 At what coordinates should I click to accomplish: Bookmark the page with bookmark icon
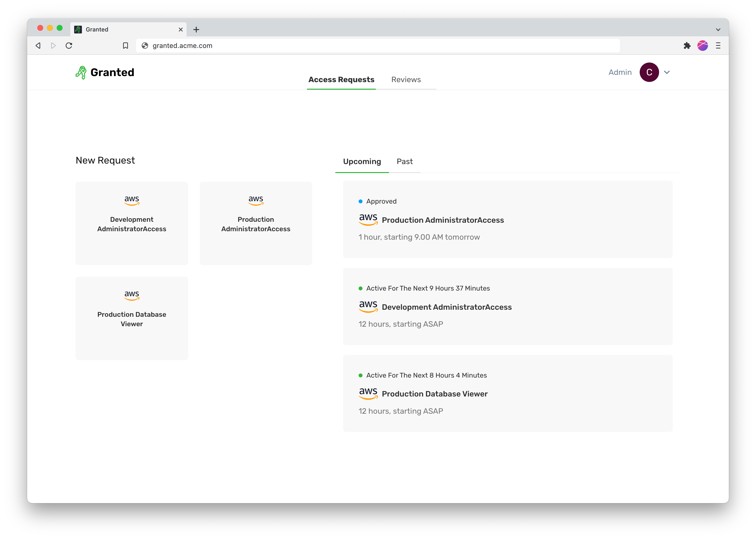pos(126,46)
